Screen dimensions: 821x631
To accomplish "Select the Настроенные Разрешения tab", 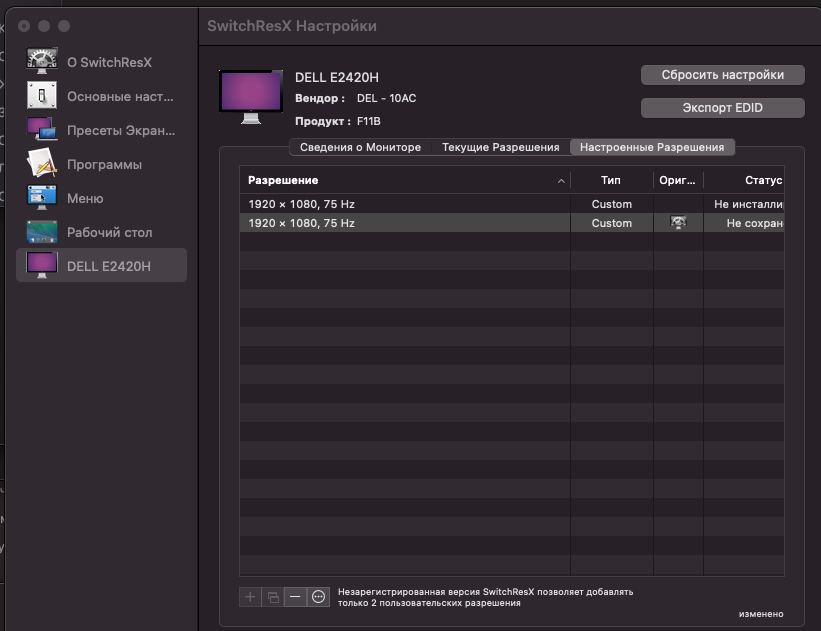I will tap(652, 147).
